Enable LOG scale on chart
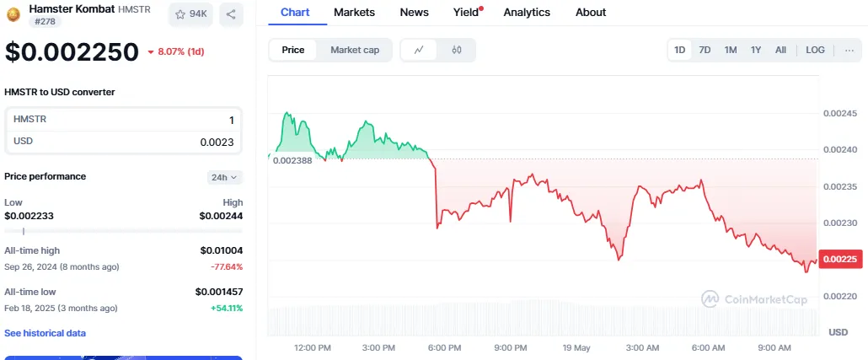868x360 pixels. (815, 50)
